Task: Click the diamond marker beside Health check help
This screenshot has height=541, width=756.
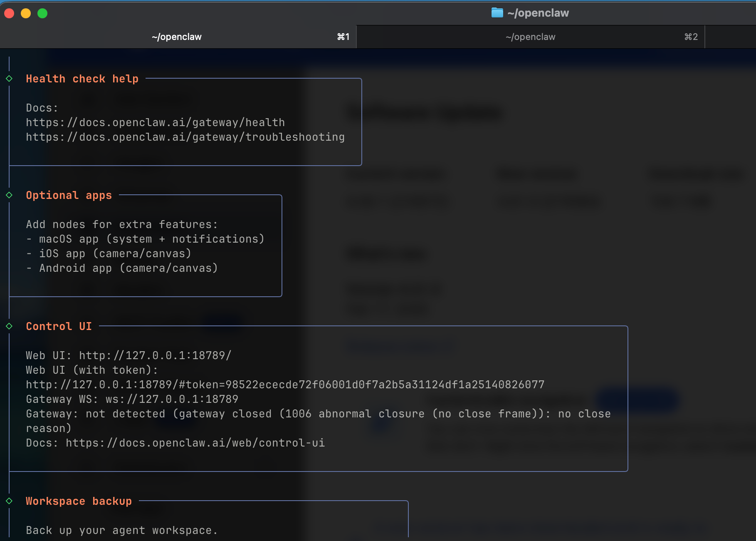Action: [x=9, y=79]
